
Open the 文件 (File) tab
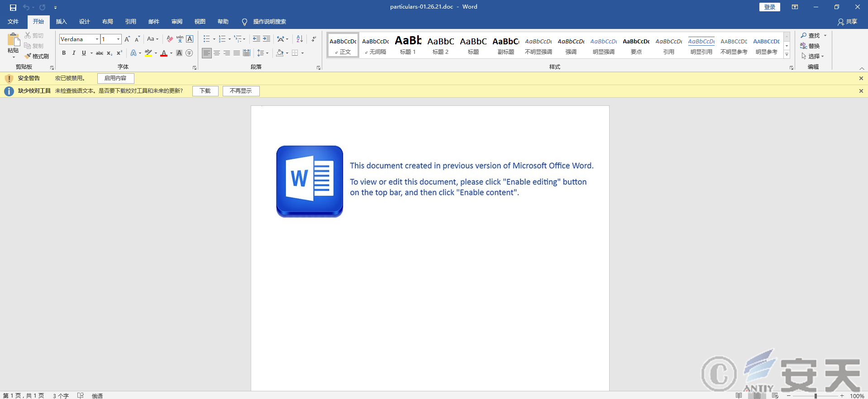tap(13, 22)
